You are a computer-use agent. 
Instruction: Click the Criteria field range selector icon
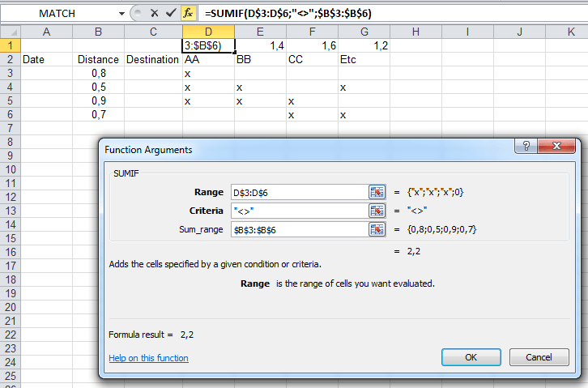click(377, 211)
